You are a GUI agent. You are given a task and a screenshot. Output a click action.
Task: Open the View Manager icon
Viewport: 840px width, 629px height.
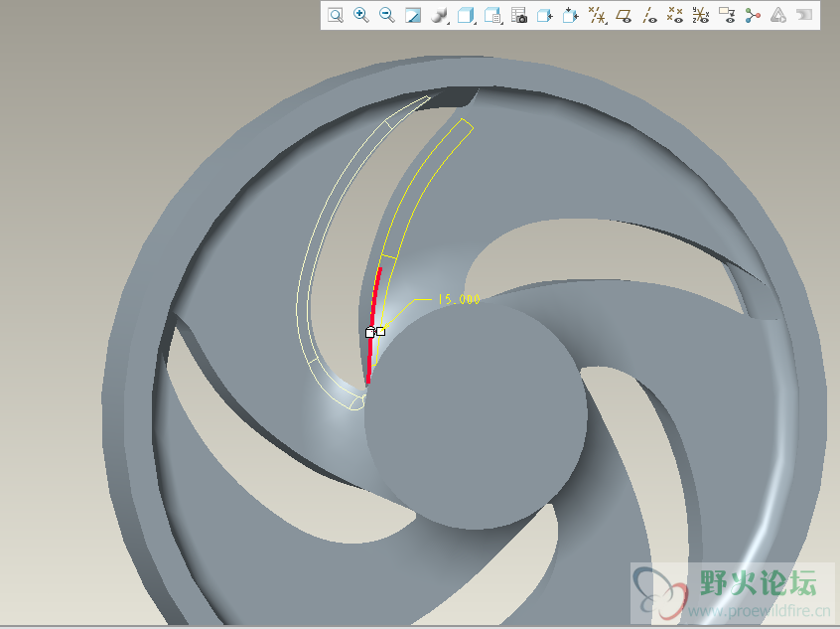coord(492,15)
